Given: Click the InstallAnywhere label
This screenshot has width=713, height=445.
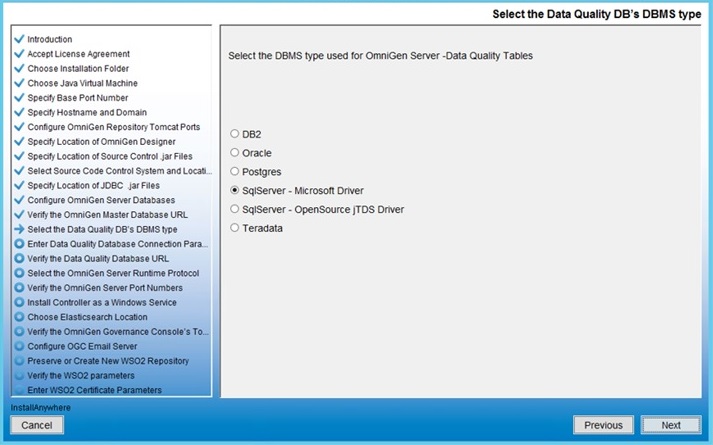Looking at the screenshot, I should click(x=40, y=407).
